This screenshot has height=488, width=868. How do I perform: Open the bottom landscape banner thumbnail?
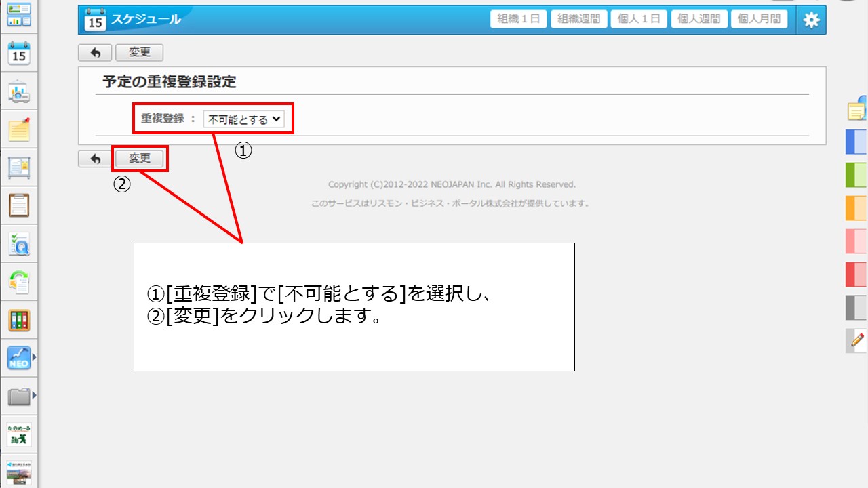click(x=19, y=472)
